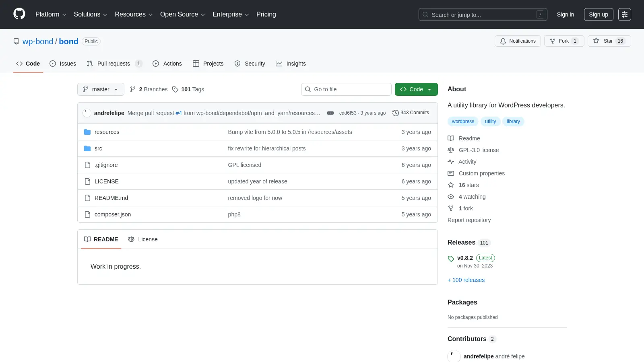Click the fork icon on Fork button

[553, 41]
